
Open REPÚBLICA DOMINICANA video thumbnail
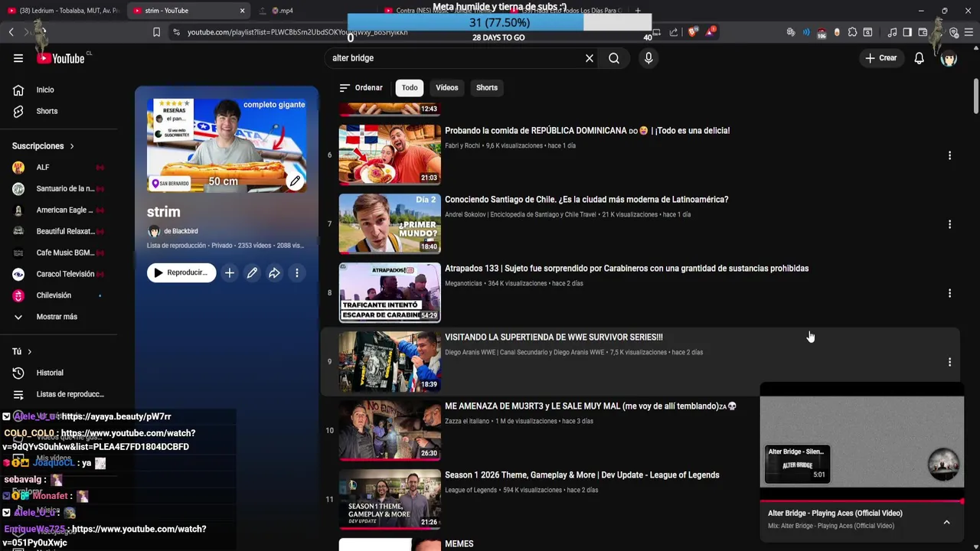(x=390, y=155)
